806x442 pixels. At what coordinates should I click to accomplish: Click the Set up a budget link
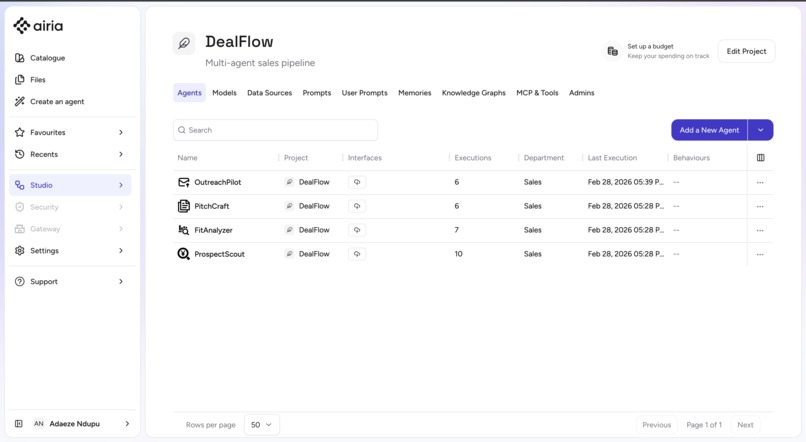coord(650,46)
